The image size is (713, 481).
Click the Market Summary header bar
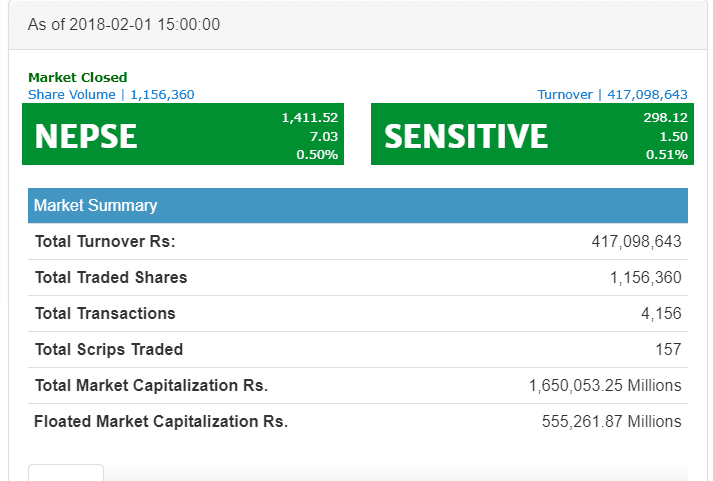(x=358, y=205)
